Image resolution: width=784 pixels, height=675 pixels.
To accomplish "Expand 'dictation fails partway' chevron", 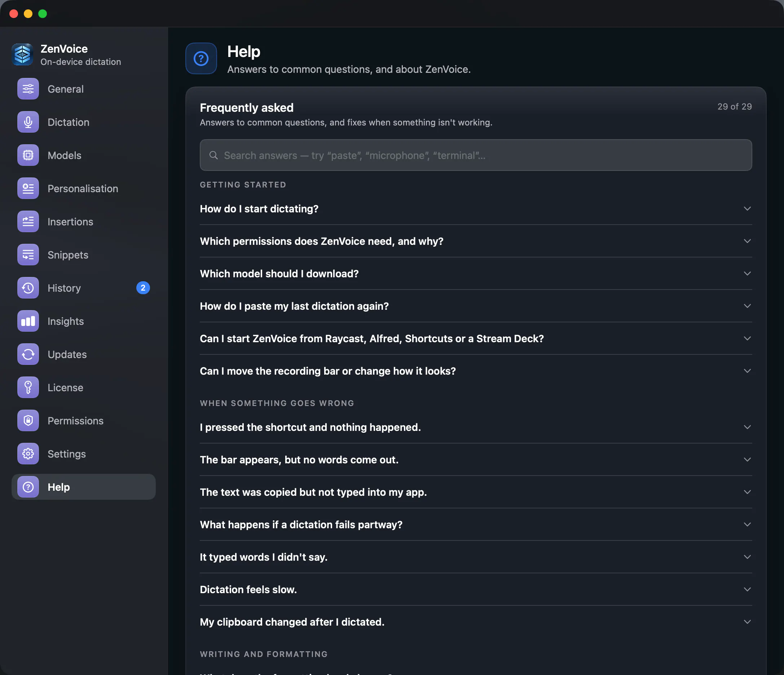I will [x=747, y=524].
